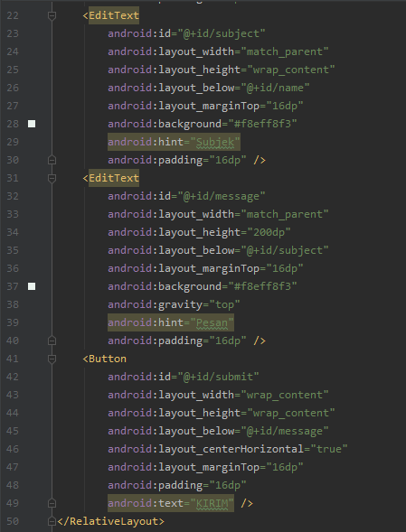Click the EditText tag on line 22
The height and width of the screenshot is (532, 406).
114,15
